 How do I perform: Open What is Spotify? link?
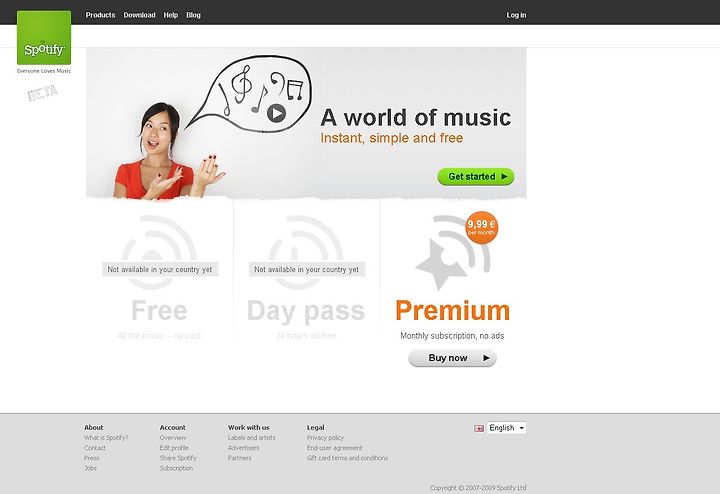point(106,438)
